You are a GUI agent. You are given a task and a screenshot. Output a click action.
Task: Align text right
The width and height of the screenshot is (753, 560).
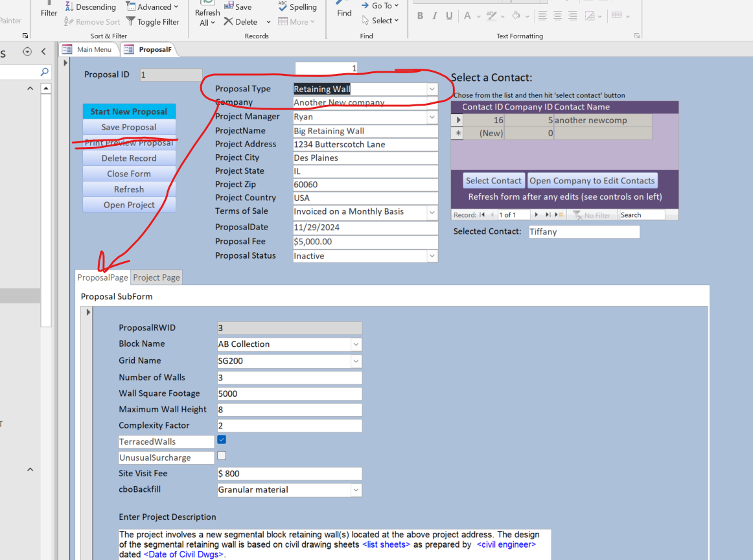pyautogui.click(x=572, y=16)
